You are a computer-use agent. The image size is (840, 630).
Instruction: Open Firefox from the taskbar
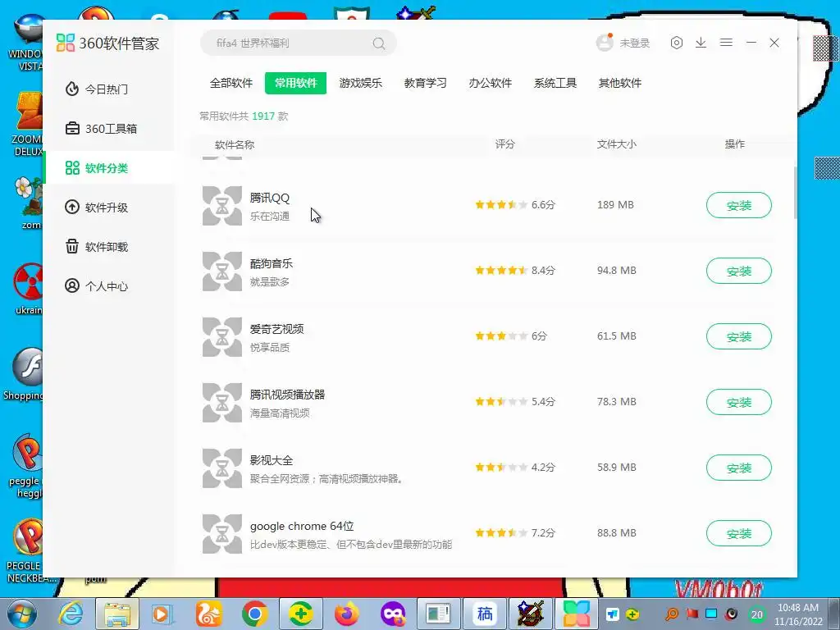347,614
